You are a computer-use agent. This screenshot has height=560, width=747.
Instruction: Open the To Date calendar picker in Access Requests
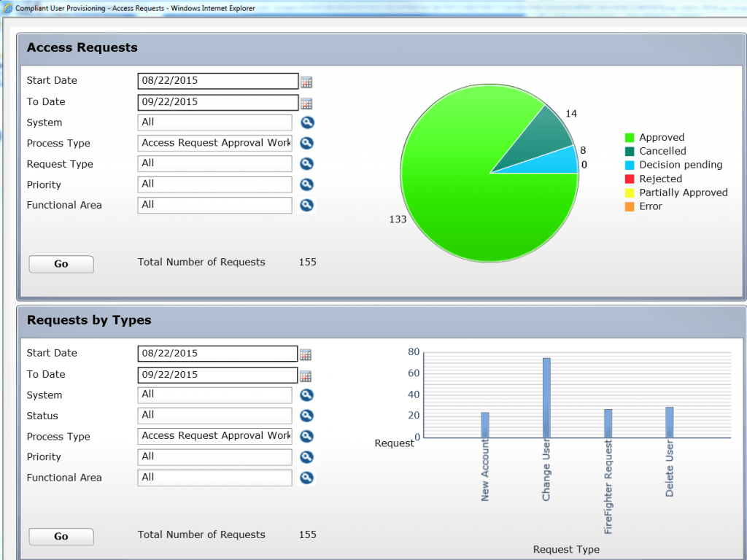pyautogui.click(x=306, y=102)
